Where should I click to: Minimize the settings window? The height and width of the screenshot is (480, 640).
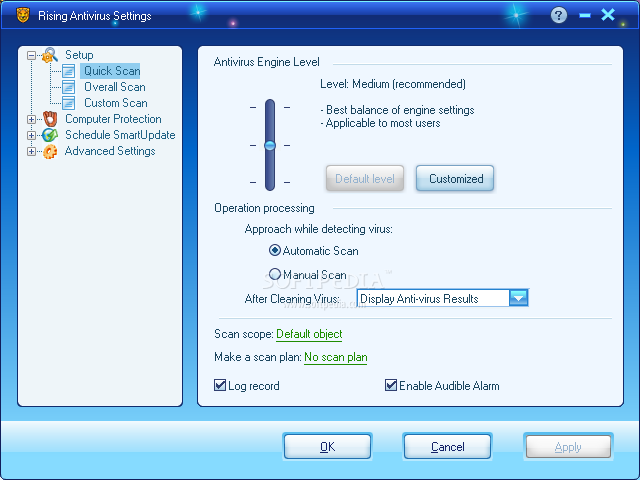[584, 16]
